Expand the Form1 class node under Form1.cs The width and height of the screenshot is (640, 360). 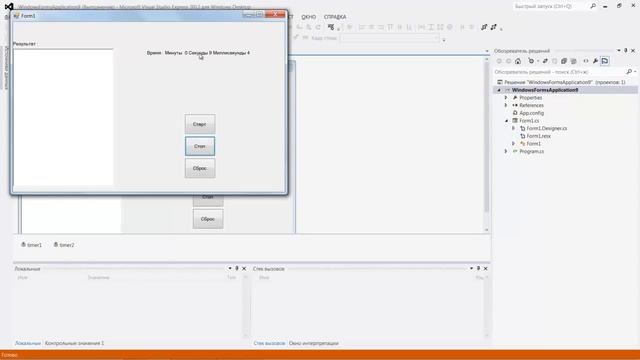click(513, 144)
